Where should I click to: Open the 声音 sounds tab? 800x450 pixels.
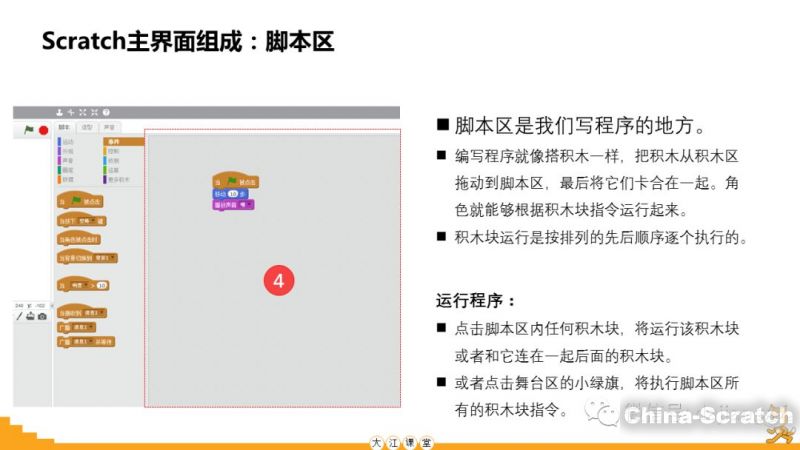coord(110,127)
